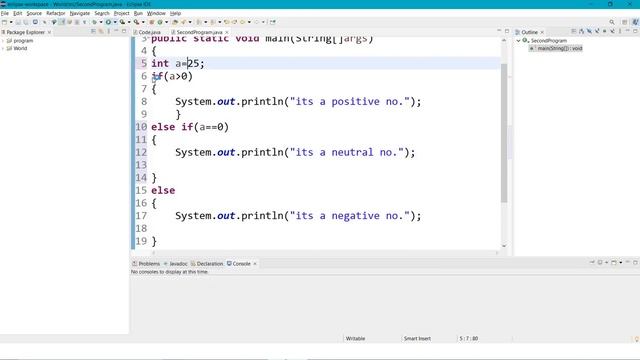Viewport: 640px width, 360px height.
Task: Close the Outline tab
Action: [x=542, y=32]
